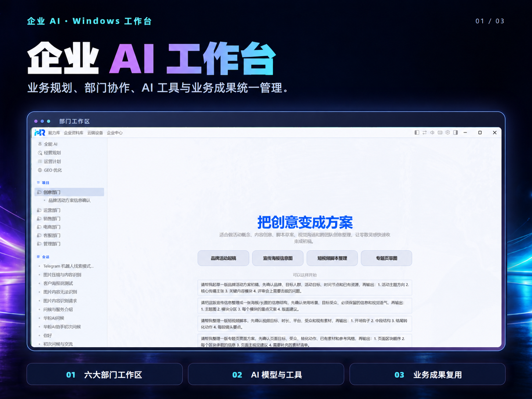Screen dimensions: 532x399
Task: Collapse the 项目 section header
Action: [x=43, y=183]
